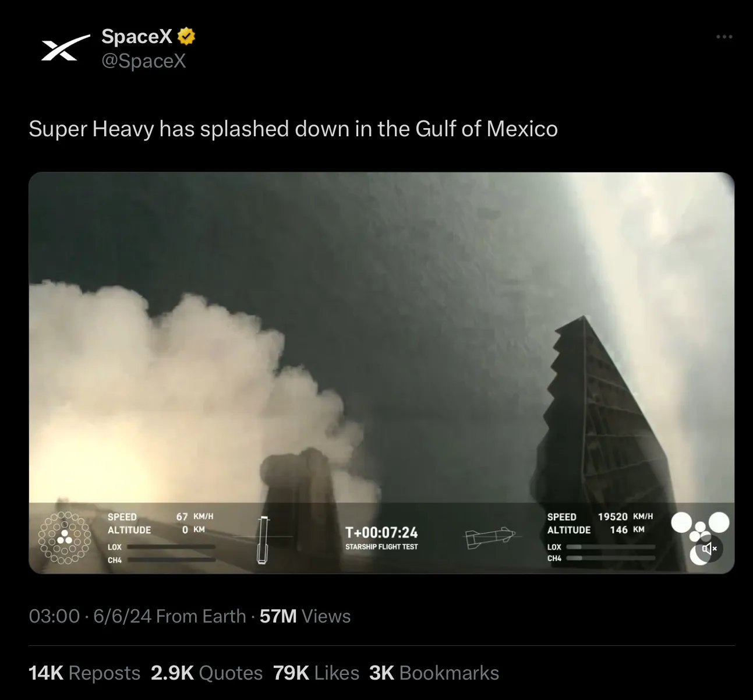Open the three-dot more options menu
Viewport: 753px width, 700px height.
tap(724, 37)
